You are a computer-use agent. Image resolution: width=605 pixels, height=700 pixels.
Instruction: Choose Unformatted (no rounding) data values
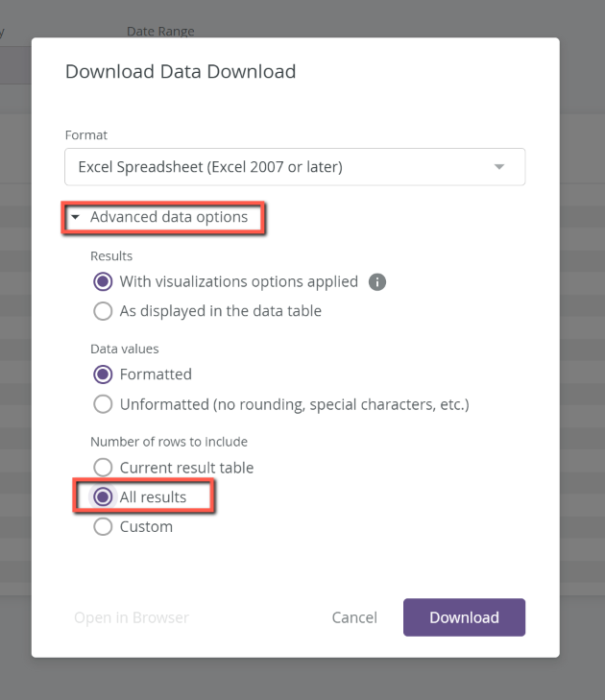(x=103, y=404)
